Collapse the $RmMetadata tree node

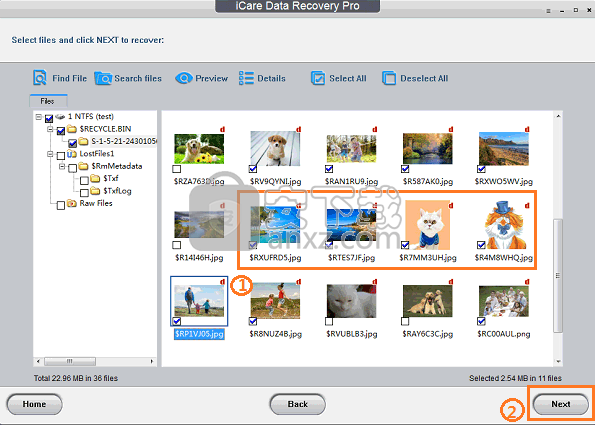click(x=62, y=167)
